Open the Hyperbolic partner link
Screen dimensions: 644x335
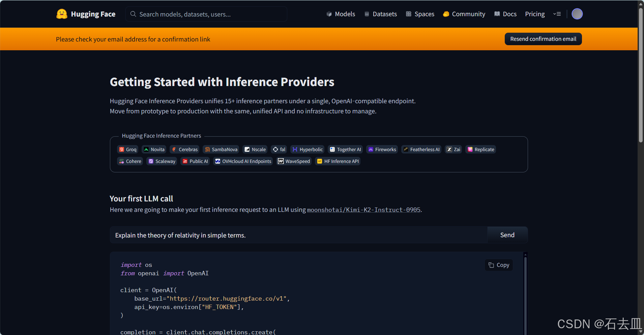[308, 149]
